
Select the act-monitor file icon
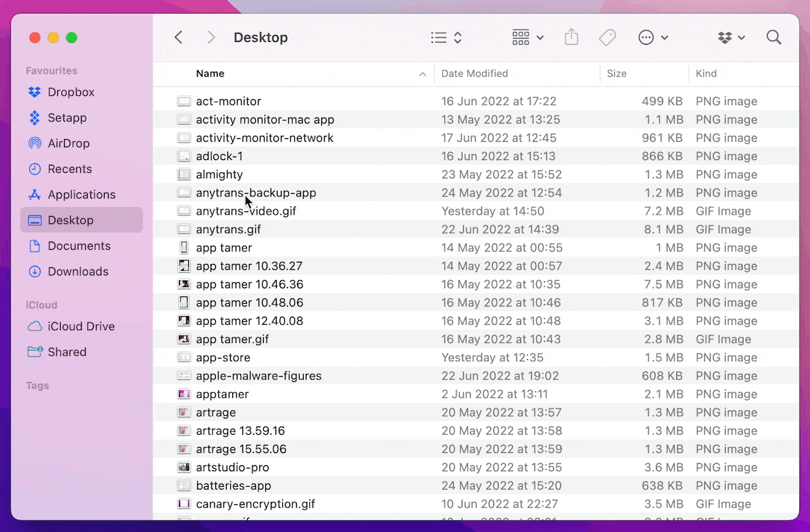[x=184, y=101]
